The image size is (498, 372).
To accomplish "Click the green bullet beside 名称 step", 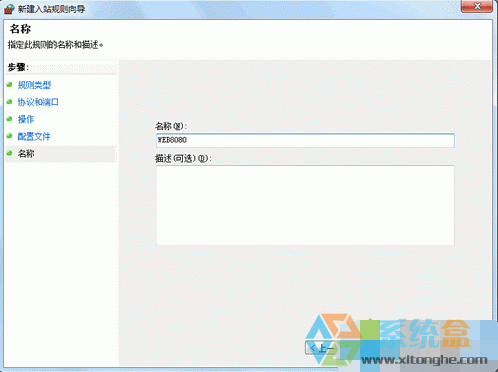I will point(9,153).
